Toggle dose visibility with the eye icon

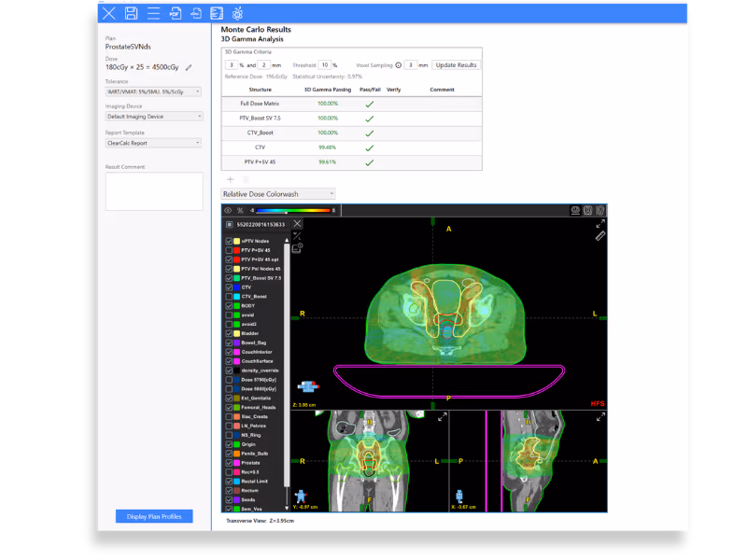click(x=228, y=211)
